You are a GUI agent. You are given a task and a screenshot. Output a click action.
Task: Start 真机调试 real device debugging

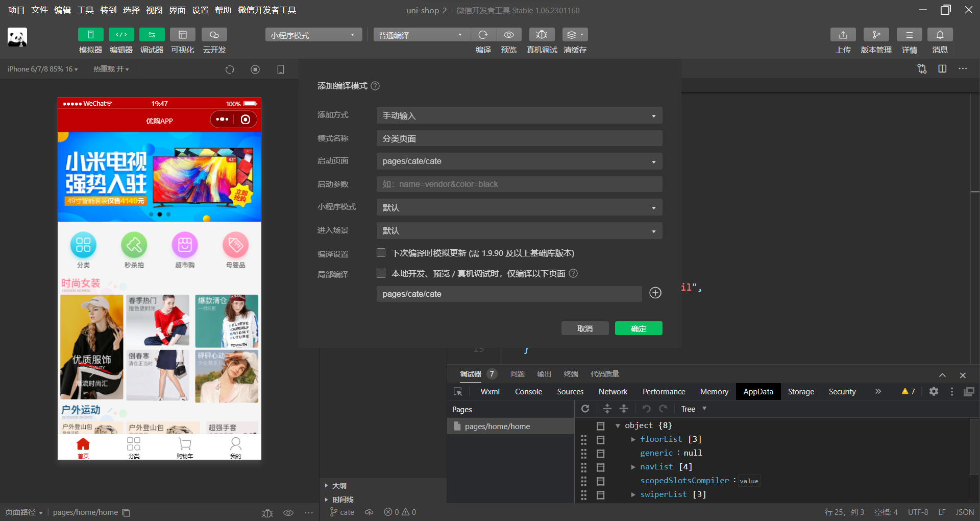pos(542,35)
